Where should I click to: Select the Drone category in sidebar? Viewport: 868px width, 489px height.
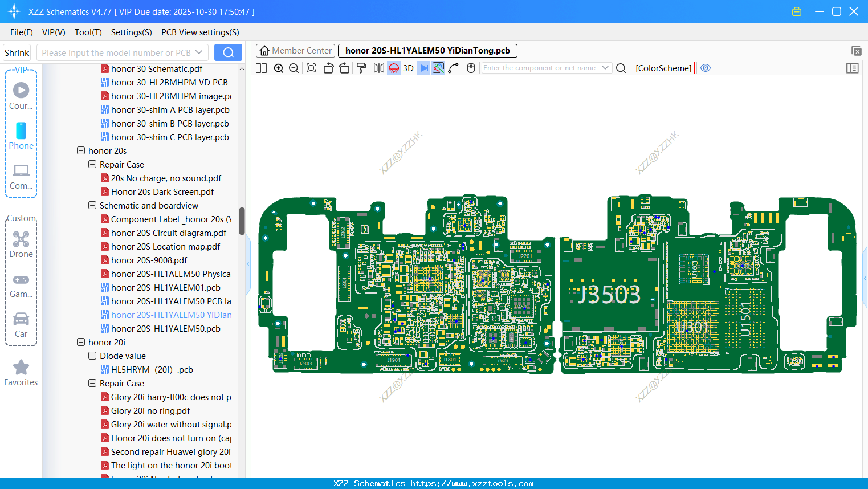(x=21, y=244)
